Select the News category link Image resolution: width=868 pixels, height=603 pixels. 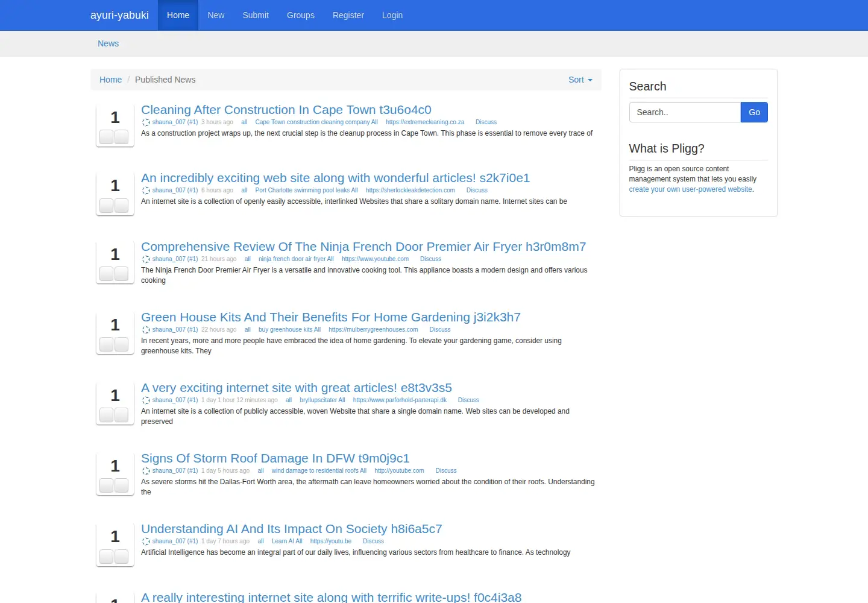[x=108, y=43]
